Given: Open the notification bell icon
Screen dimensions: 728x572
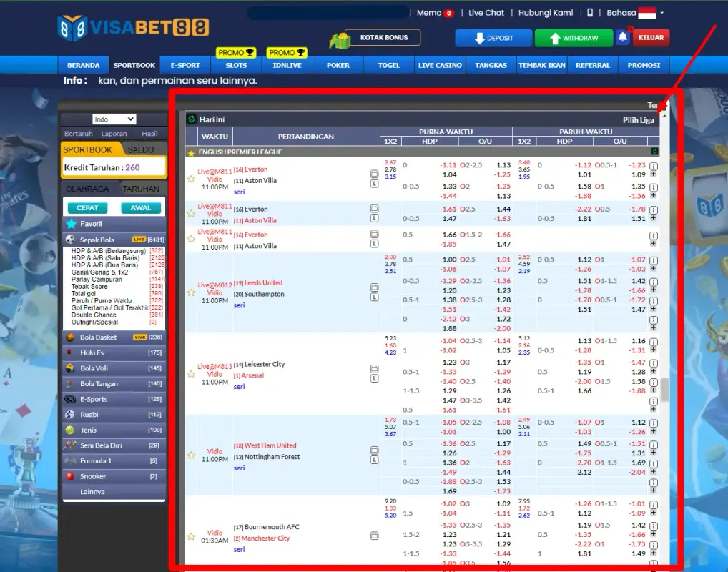Looking at the screenshot, I should click(623, 38).
